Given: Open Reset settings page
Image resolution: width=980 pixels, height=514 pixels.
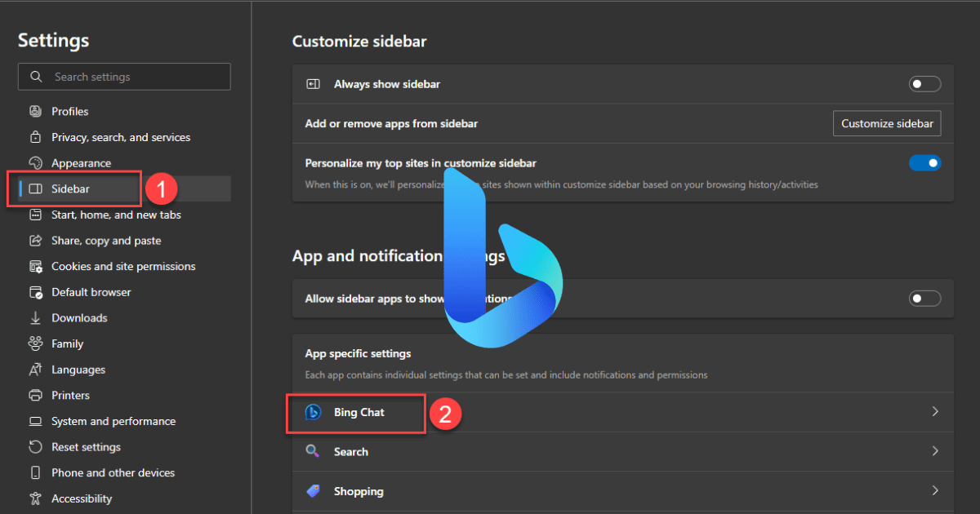Looking at the screenshot, I should pyautogui.click(x=86, y=447).
